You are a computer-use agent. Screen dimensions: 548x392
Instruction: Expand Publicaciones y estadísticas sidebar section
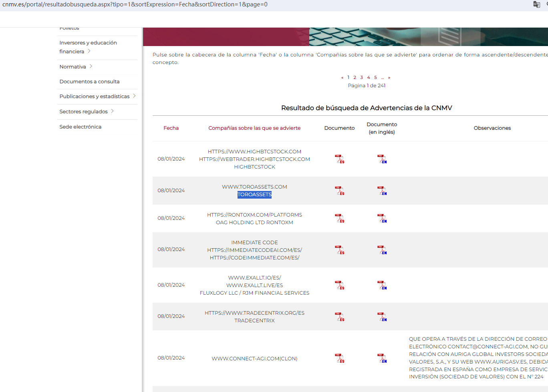pyautogui.click(x=134, y=96)
